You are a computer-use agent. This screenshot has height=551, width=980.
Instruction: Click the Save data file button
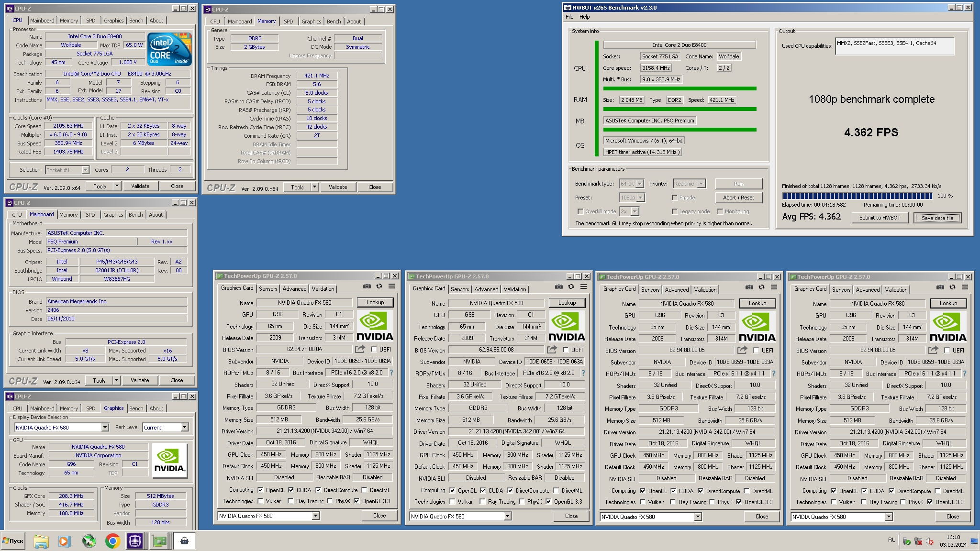point(937,218)
